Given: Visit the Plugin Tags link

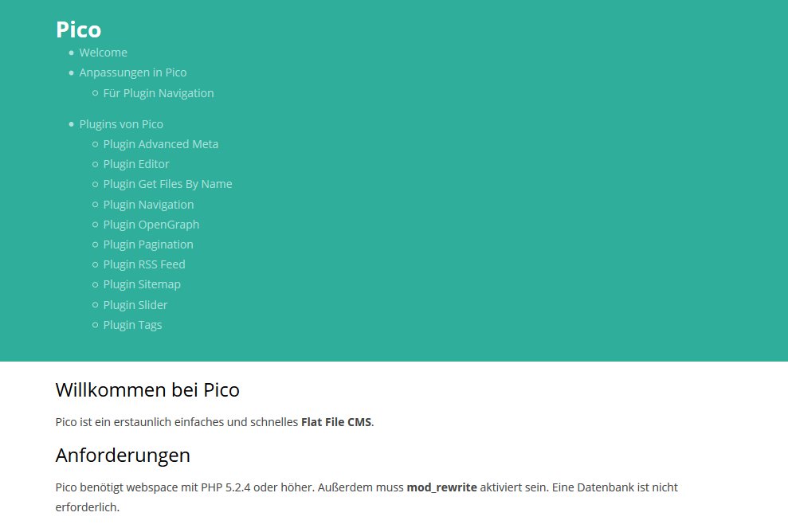Looking at the screenshot, I should (132, 325).
